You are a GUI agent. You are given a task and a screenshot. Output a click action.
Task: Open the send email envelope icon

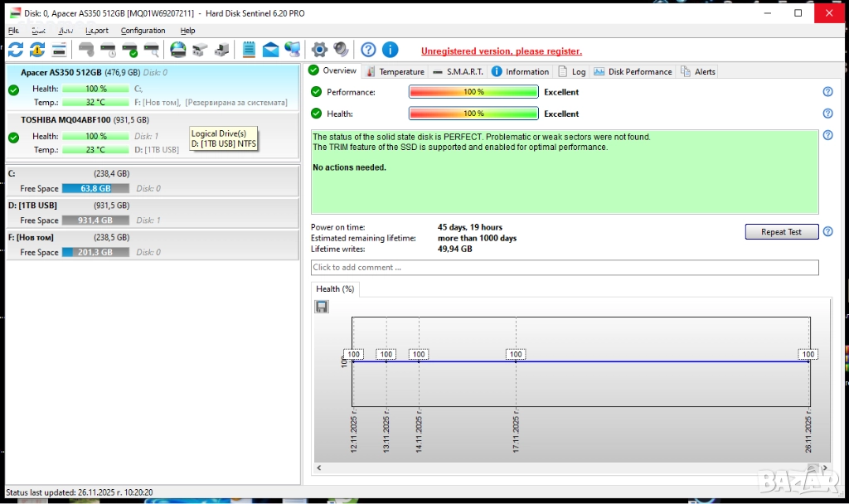coord(271,50)
